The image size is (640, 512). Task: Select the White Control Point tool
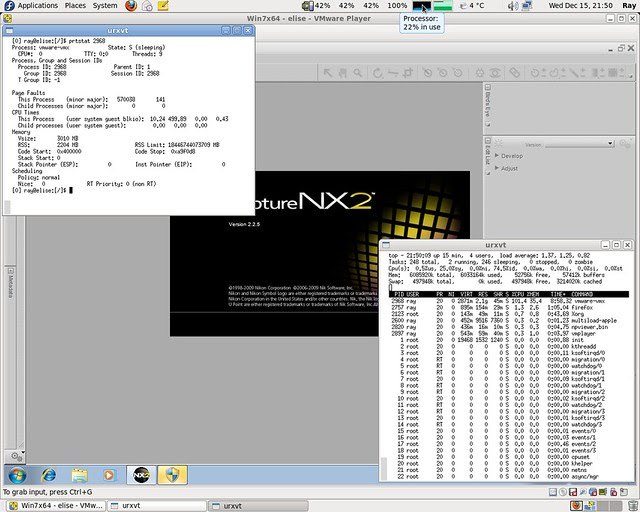[x=458, y=73]
